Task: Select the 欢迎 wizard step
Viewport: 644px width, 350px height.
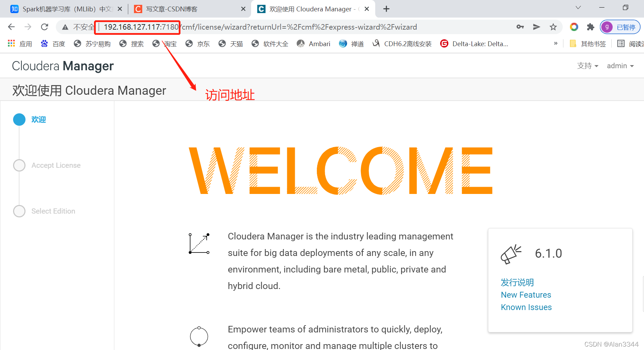Action: [39, 120]
